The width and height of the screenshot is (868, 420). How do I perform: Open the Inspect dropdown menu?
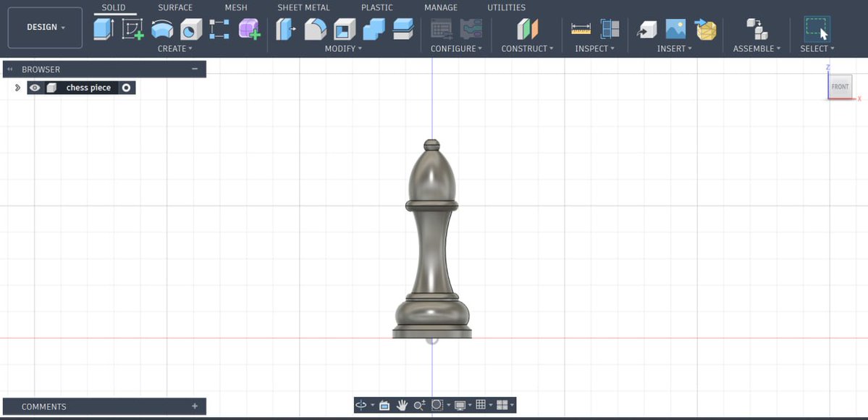click(x=594, y=49)
